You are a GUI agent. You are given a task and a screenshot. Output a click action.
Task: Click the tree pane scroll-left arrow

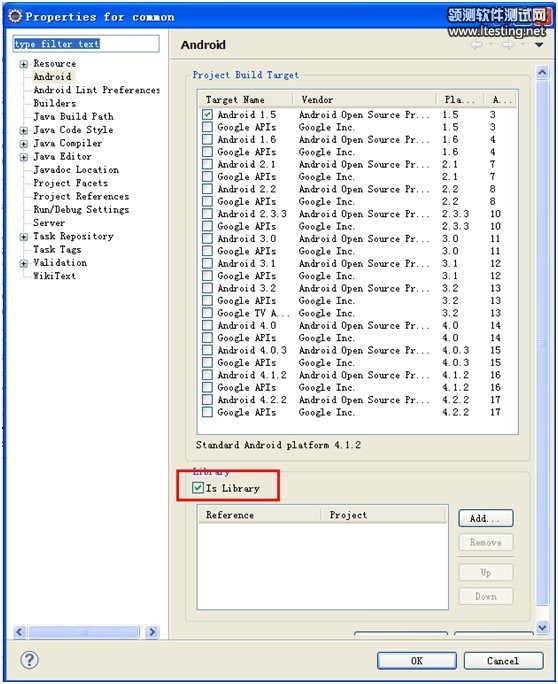[x=20, y=632]
